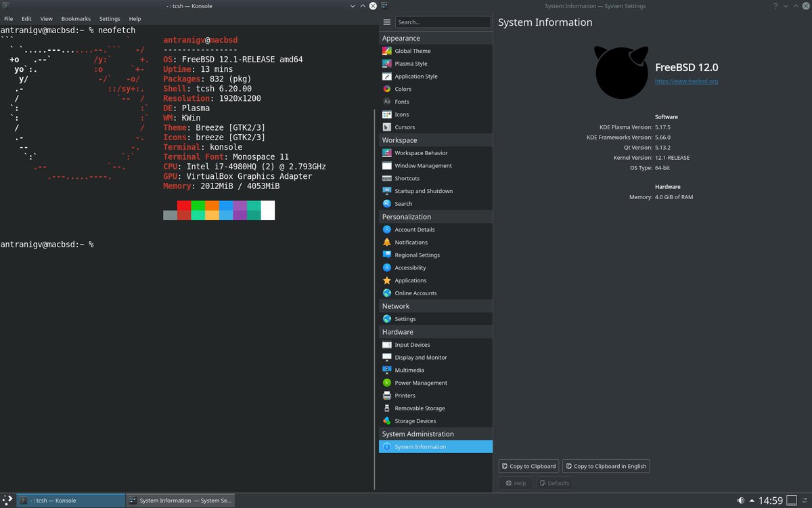This screenshot has width=812, height=508.
Task: Open the digital clock showing 14:59
Action: click(770, 501)
